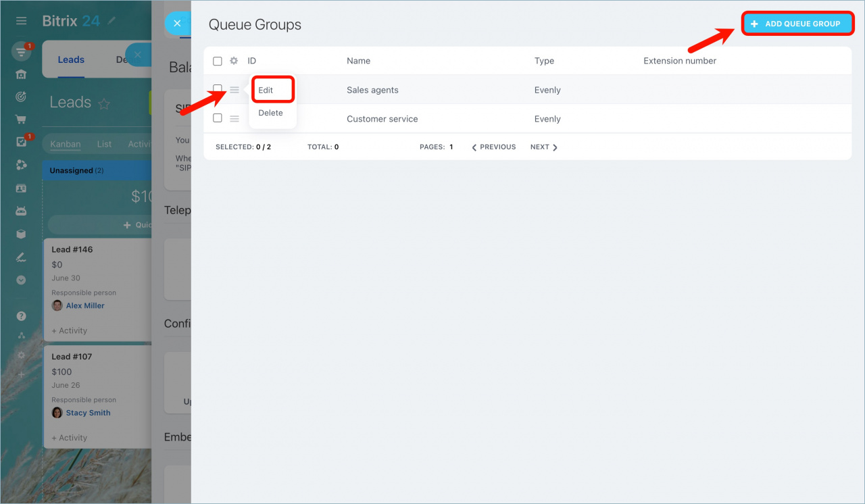Go to Previous page in pagination

click(x=494, y=147)
